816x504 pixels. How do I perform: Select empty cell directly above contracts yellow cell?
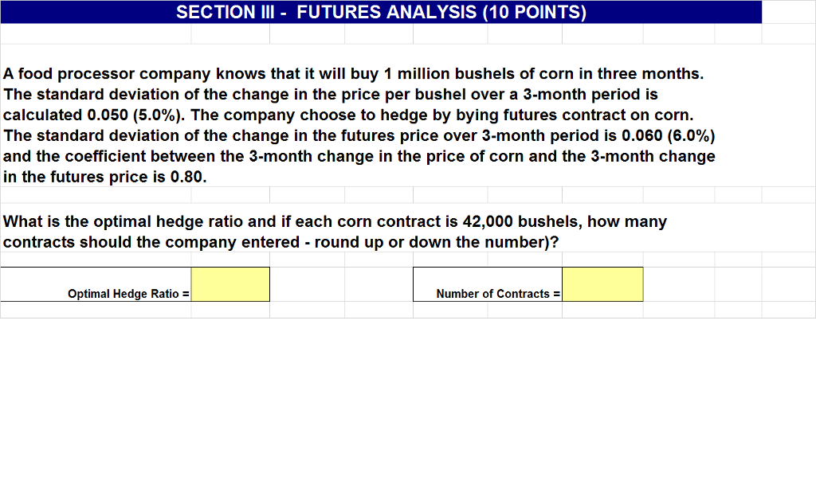pyautogui.click(x=602, y=260)
